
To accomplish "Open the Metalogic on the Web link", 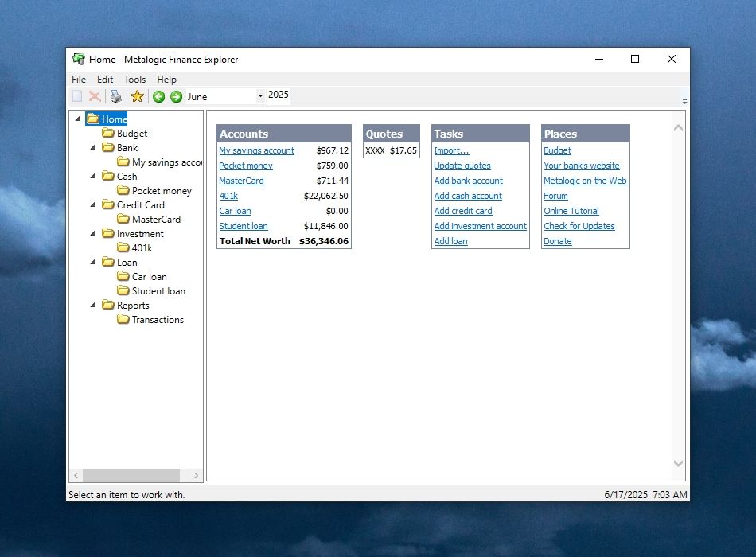I will pos(586,181).
